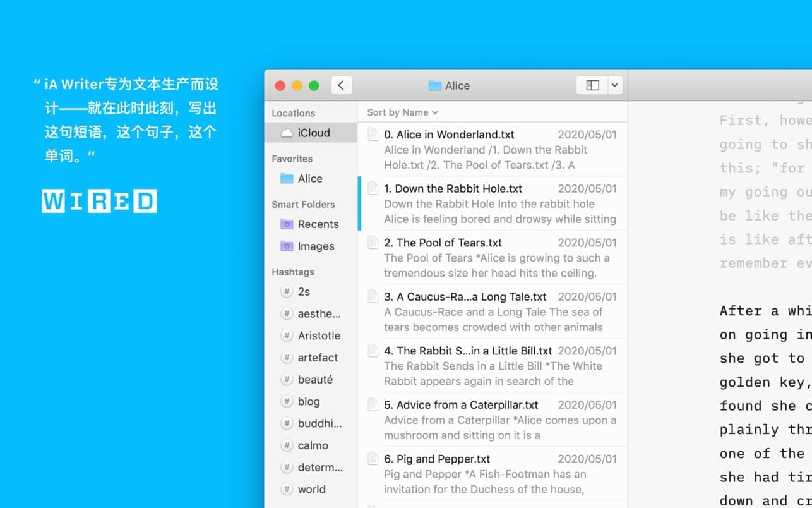The height and width of the screenshot is (508, 812).
Task: Click document icon of 2. The Pool of Tears.txt
Action: tap(373, 242)
